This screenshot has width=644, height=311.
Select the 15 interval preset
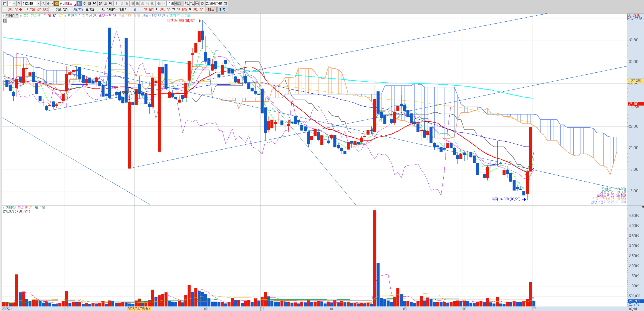tap(137, 3)
